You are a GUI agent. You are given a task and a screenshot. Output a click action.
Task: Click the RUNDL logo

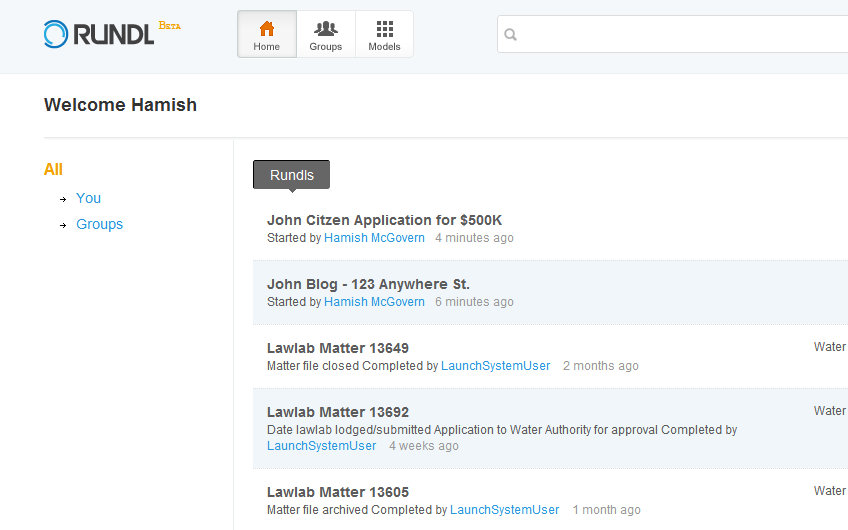100,34
